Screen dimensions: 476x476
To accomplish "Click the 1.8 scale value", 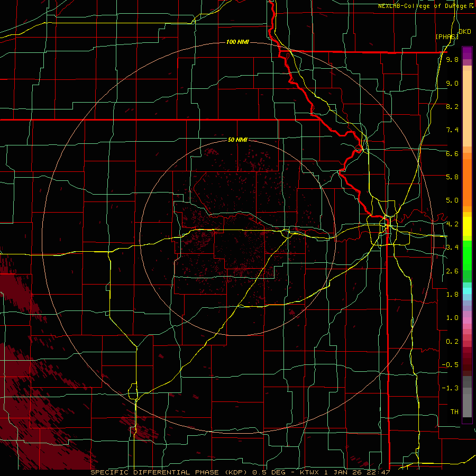I will click(x=452, y=294).
